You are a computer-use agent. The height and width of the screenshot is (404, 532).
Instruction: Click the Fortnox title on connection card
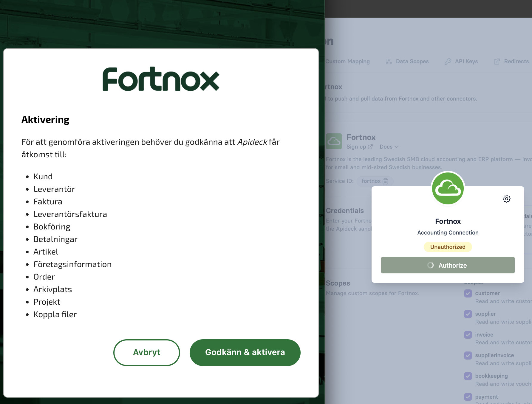click(x=448, y=221)
